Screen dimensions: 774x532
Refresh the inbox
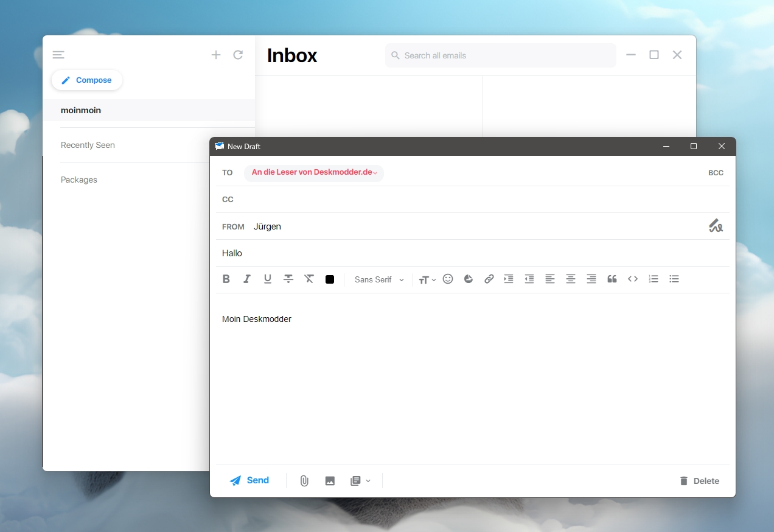click(x=238, y=55)
